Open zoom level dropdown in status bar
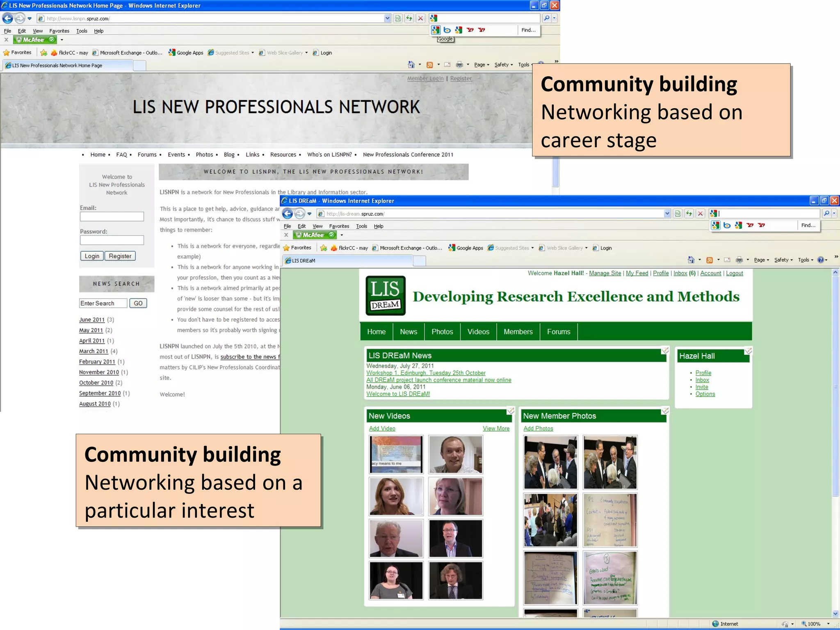Viewport: 840px width, 630px height. (x=829, y=624)
